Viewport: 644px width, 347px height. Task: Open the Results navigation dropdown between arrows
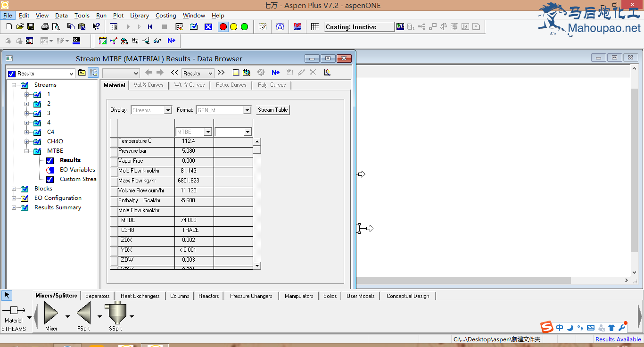tap(209, 74)
